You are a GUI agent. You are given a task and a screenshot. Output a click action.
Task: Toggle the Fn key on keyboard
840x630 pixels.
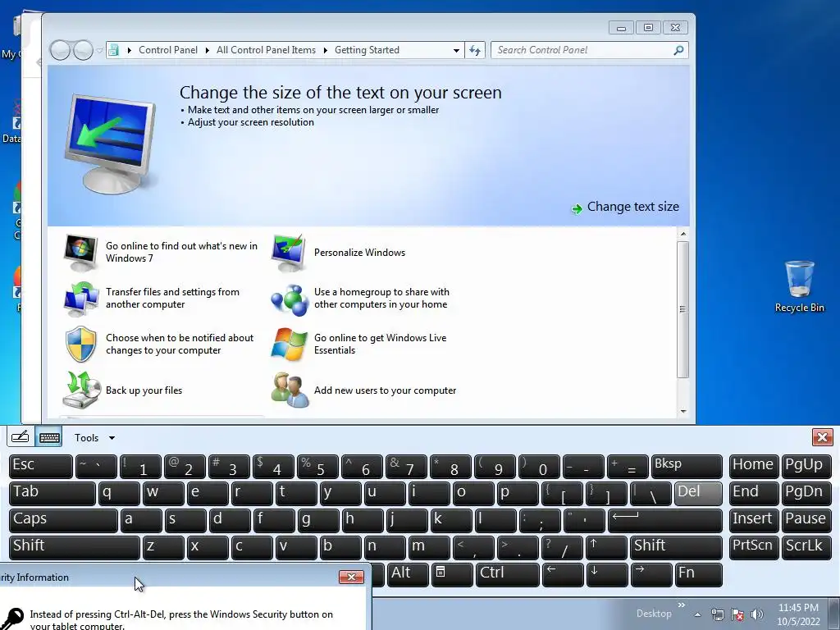tap(699, 574)
